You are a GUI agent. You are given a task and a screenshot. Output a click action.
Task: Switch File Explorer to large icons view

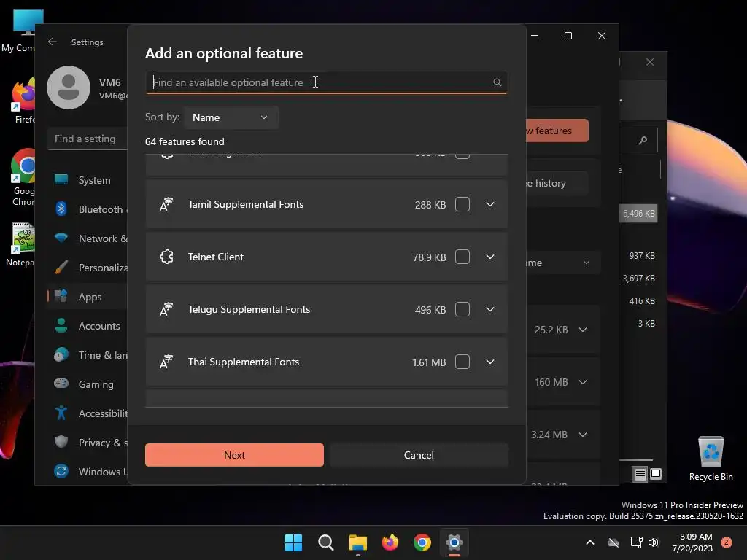(656, 474)
